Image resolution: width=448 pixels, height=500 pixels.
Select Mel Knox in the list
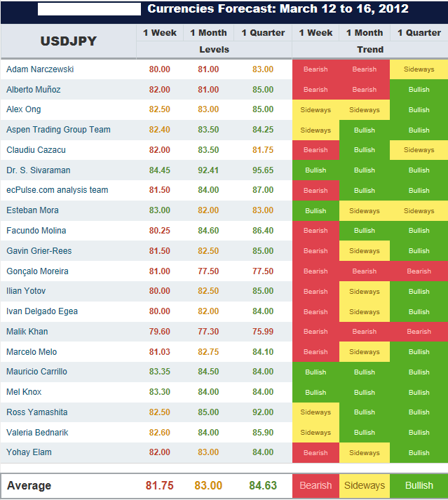click(24, 392)
